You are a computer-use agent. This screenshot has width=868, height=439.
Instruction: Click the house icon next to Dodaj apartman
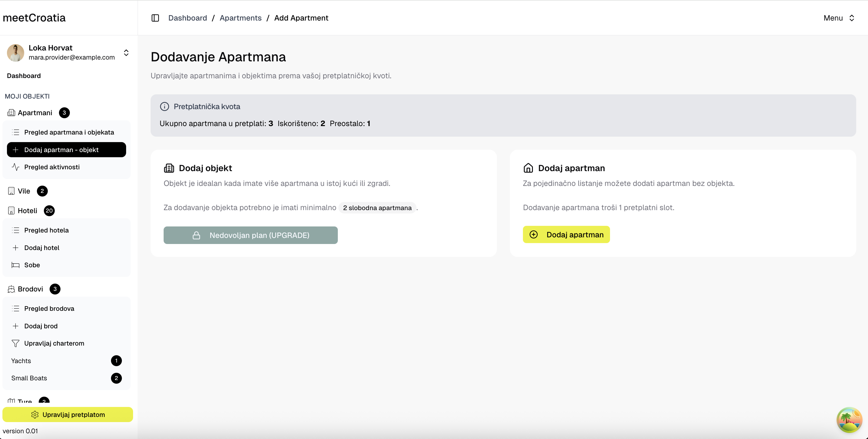point(528,168)
